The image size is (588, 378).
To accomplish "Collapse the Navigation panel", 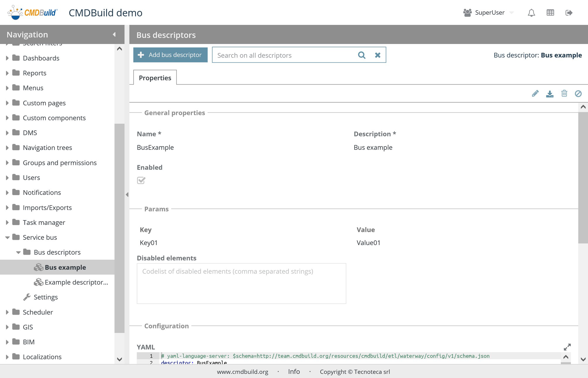I will pos(114,35).
